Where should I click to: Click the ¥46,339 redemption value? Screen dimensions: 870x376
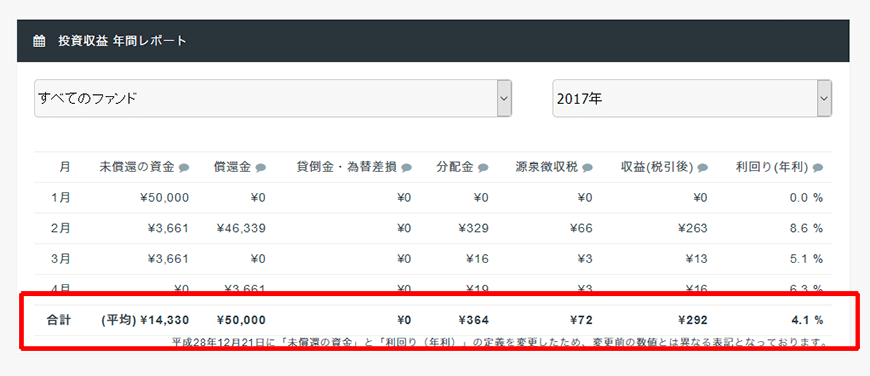point(241,228)
